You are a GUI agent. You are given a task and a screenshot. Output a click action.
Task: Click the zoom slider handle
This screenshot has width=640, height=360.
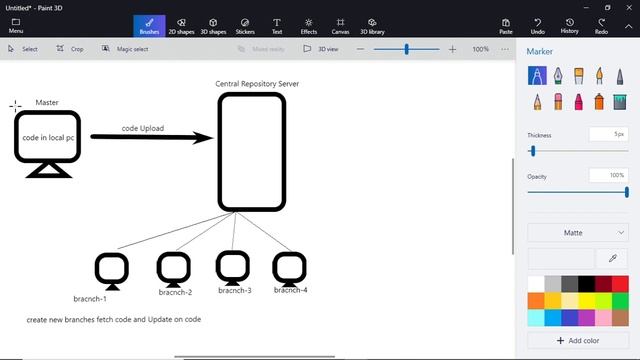pyautogui.click(x=407, y=49)
